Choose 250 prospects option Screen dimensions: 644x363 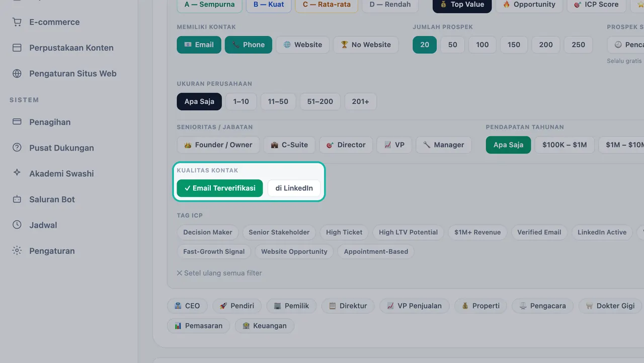(579, 45)
